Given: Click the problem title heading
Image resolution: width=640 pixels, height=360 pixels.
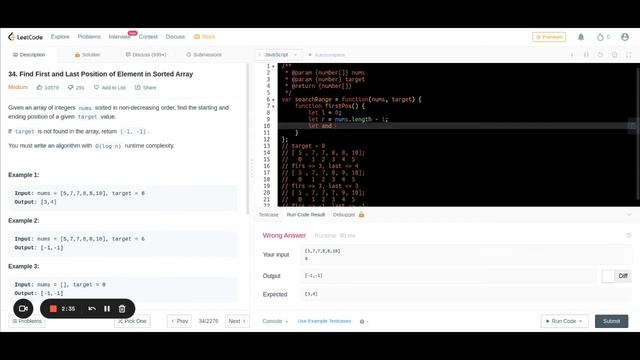Looking at the screenshot, I should tap(100, 74).
